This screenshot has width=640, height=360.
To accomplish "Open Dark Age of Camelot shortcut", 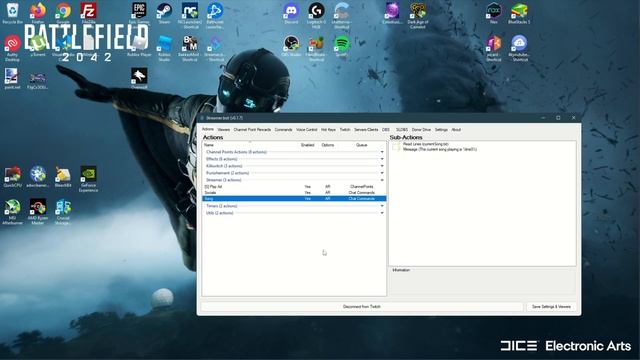I will [418, 15].
